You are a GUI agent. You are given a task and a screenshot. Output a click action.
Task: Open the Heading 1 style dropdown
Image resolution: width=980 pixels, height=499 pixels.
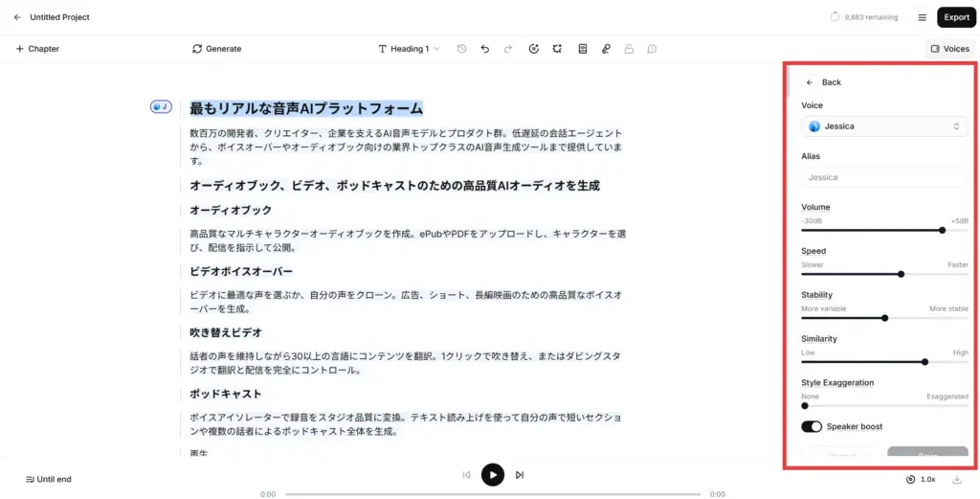pos(410,49)
